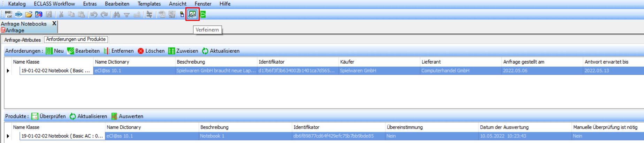This screenshot has width=644, height=143.
Task: Expand the requirement row arrow in Anforderungen
Action: pyautogui.click(x=8, y=71)
